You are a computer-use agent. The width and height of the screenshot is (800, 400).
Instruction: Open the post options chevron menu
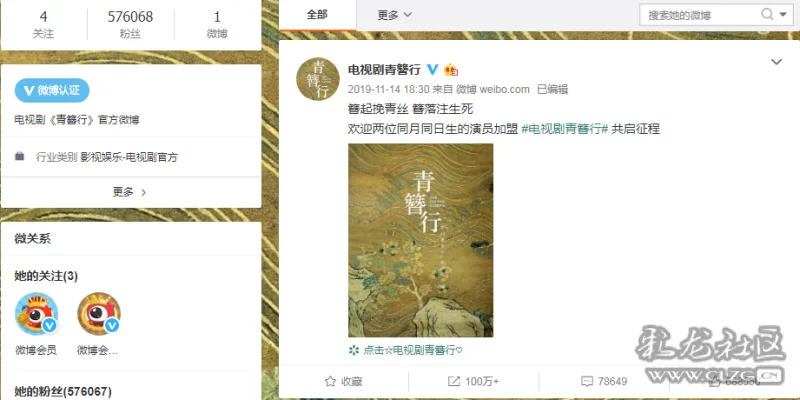coord(776,62)
